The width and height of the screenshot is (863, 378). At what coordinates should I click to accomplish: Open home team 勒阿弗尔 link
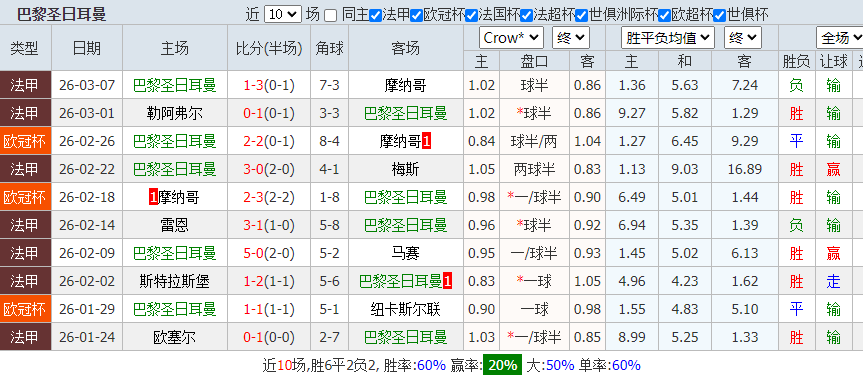point(175,113)
